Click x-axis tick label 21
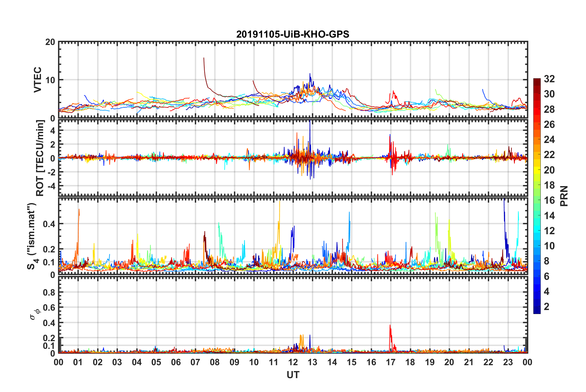This screenshot has width=586, height=392. point(469,362)
